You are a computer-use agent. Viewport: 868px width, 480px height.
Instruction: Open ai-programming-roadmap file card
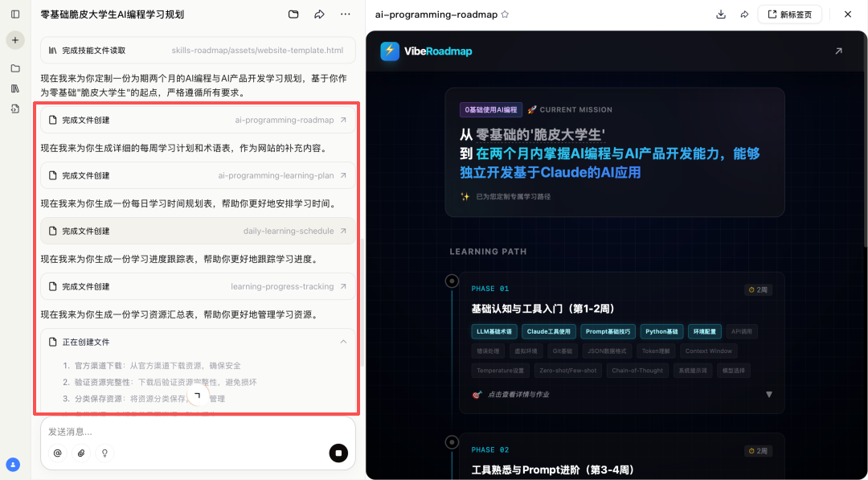(x=199, y=120)
